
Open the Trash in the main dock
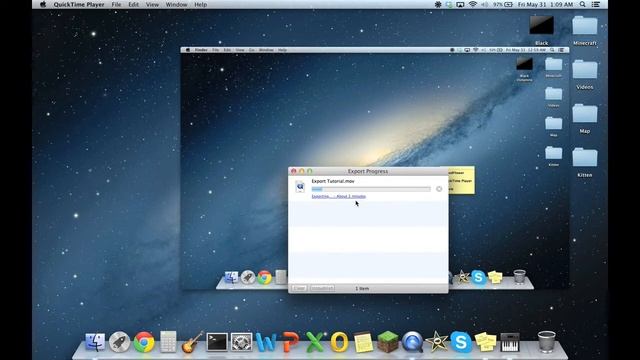547,341
